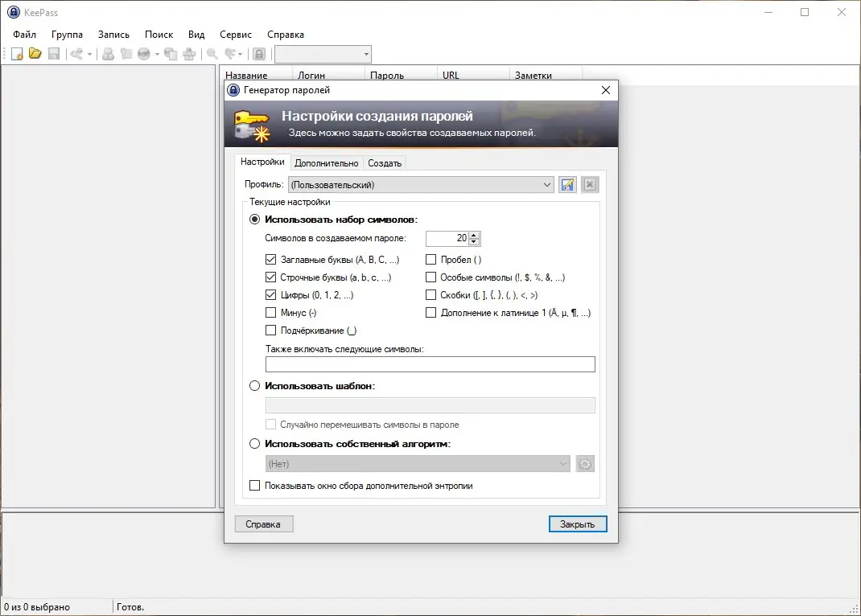Open the Вид menu

coord(196,35)
